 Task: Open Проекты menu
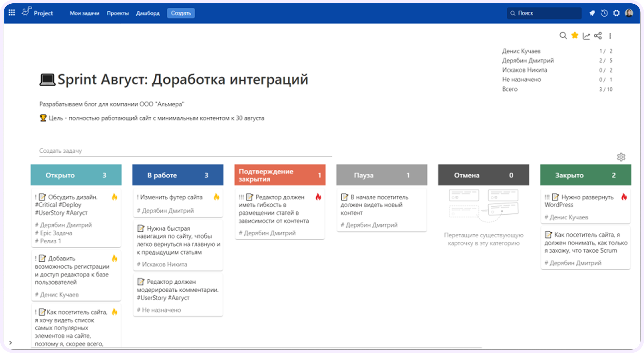click(x=118, y=13)
